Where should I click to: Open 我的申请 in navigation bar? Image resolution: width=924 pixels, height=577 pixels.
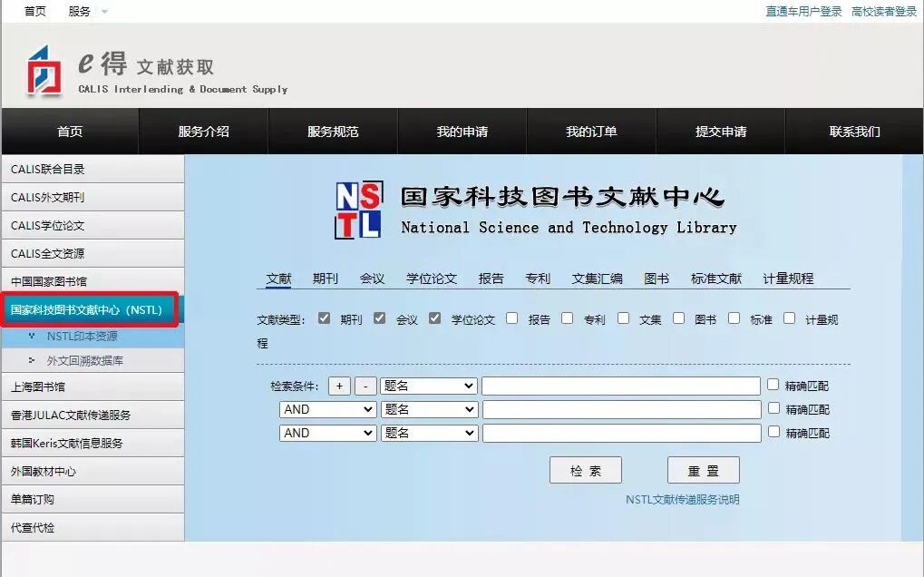click(462, 132)
